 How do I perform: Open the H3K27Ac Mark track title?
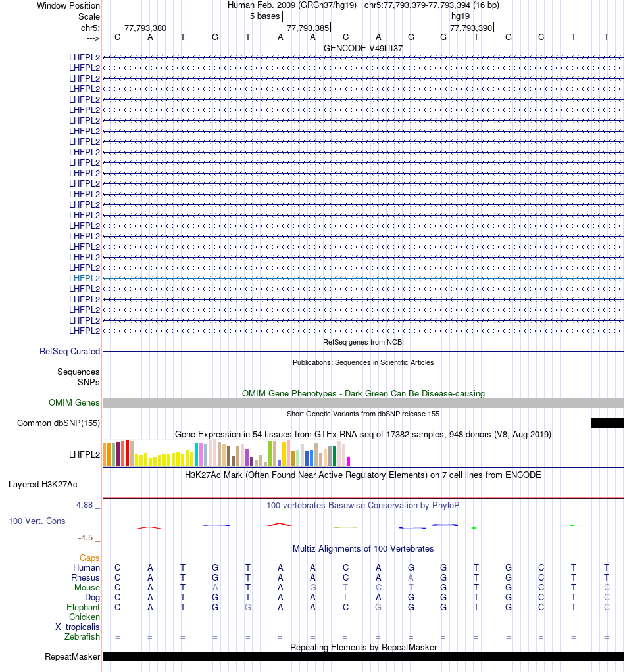[x=363, y=475]
